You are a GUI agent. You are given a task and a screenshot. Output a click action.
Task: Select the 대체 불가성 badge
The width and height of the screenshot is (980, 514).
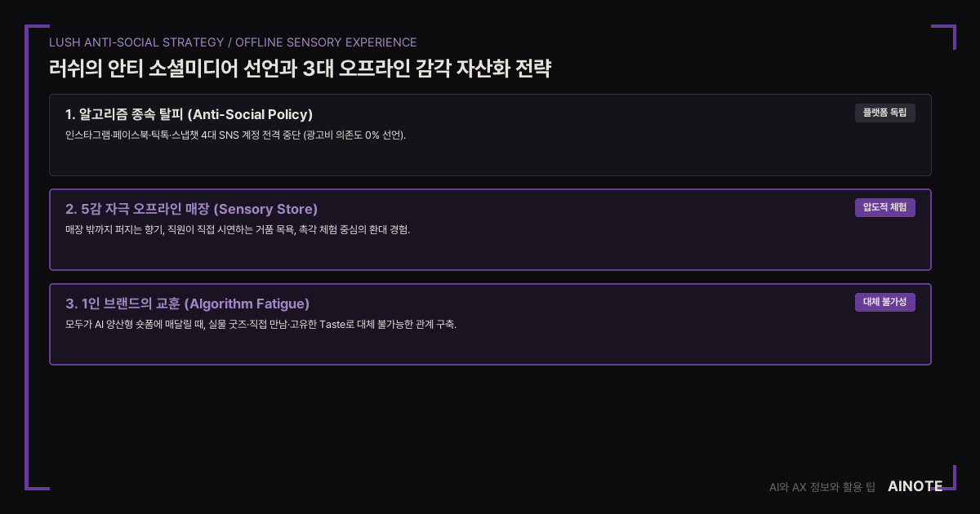pos(885,302)
